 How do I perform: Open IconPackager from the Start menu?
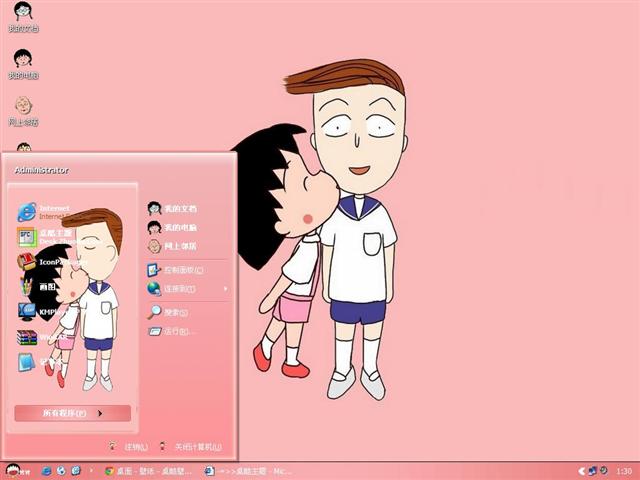coord(51,262)
